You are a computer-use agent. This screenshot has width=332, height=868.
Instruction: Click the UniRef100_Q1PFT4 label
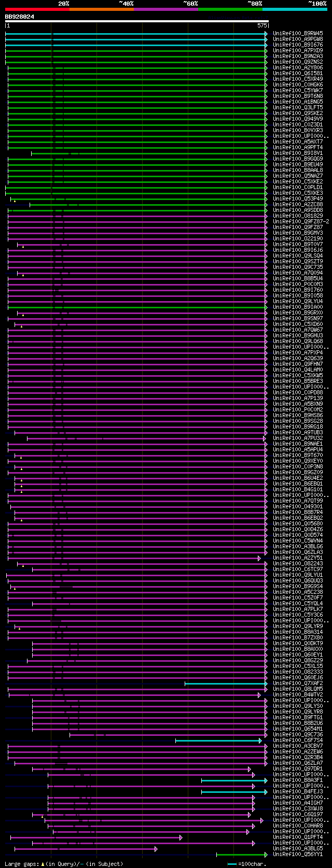point(298,837)
